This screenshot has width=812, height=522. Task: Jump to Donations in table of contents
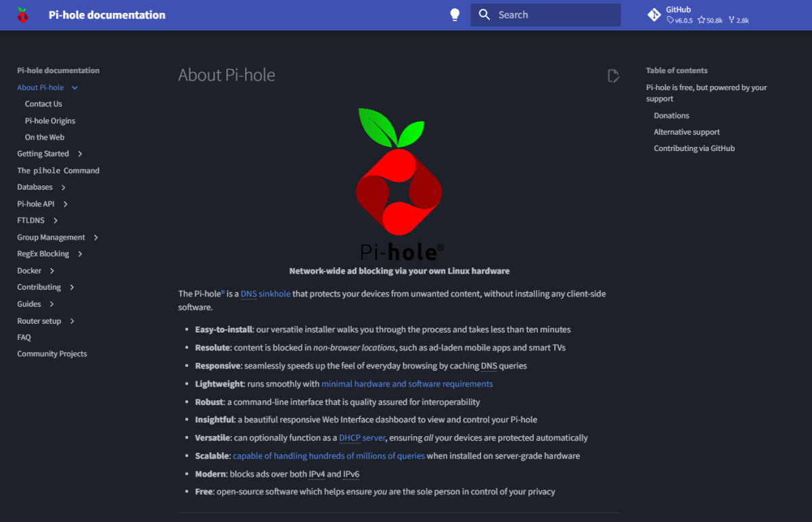671,116
